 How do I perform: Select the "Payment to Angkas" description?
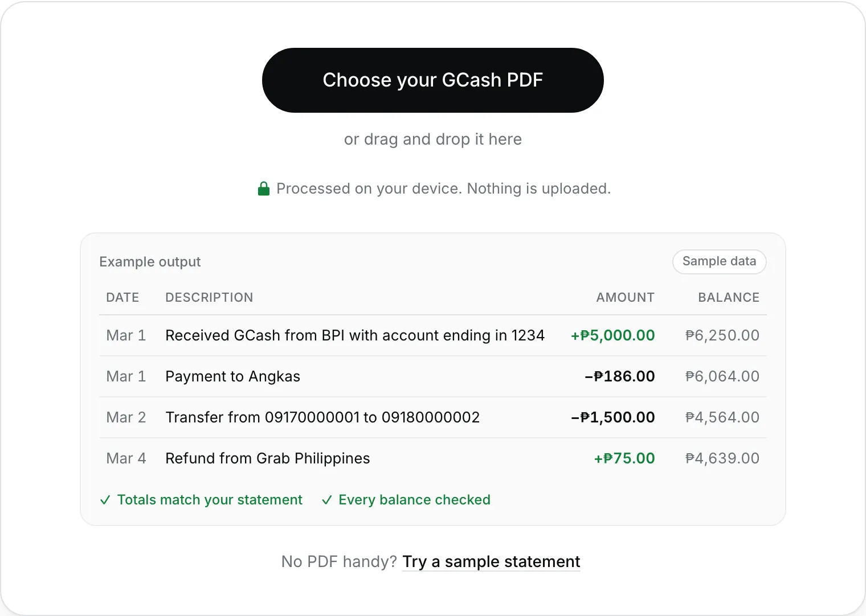(232, 376)
